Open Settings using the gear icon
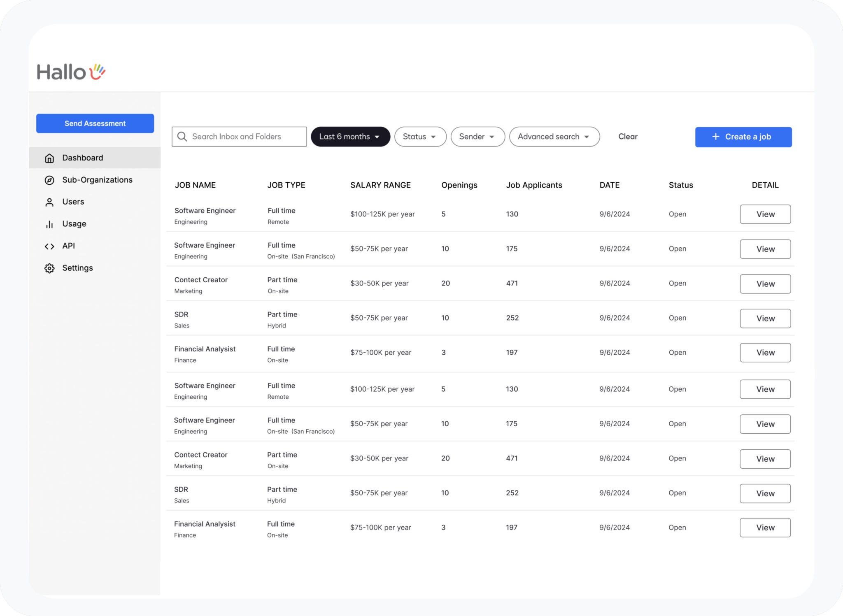The width and height of the screenshot is (843, 616). pos(49,268)
